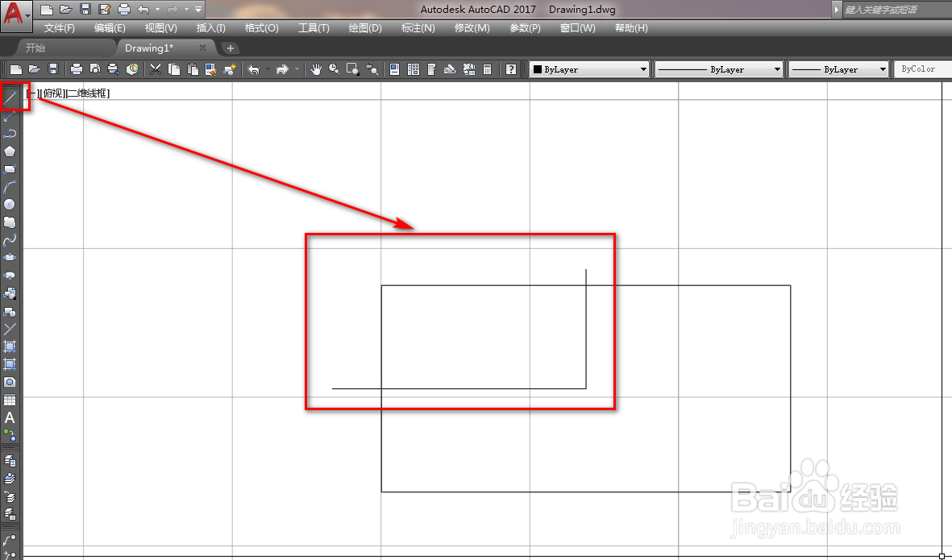Select the Region tool
The width and height of the screenshot is (952, 560).
coord(10,382)
